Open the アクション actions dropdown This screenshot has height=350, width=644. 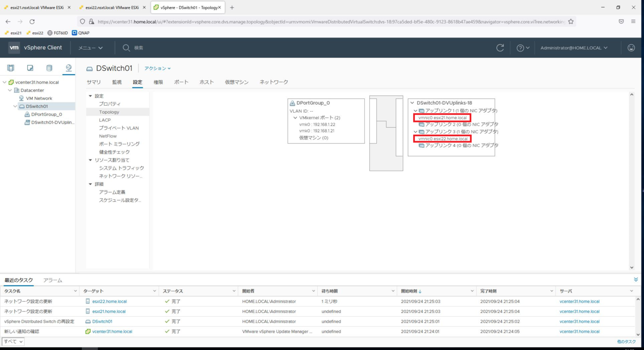(x=157, y=68)
